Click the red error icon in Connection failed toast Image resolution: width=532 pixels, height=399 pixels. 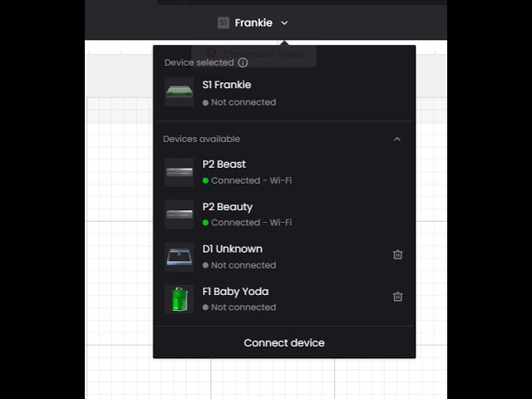(211, 53)
